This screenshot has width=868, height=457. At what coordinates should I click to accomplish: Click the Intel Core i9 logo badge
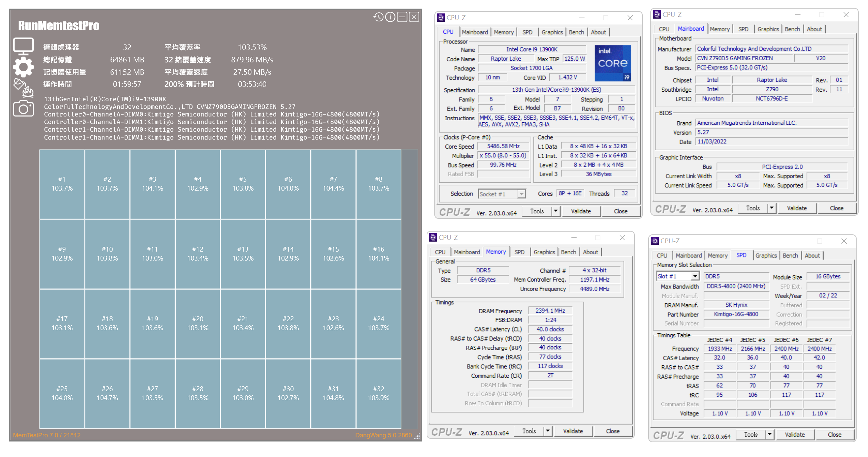tap(613, 63)
